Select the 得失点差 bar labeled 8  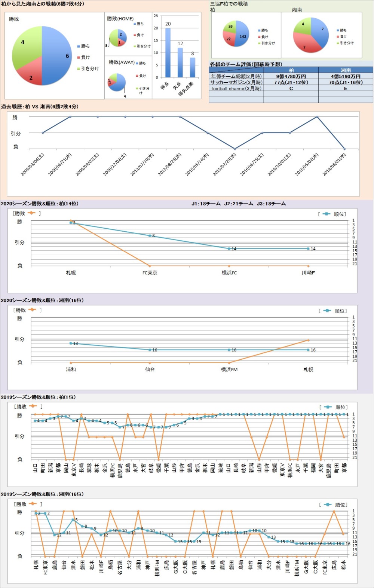(x=193, y=67)
